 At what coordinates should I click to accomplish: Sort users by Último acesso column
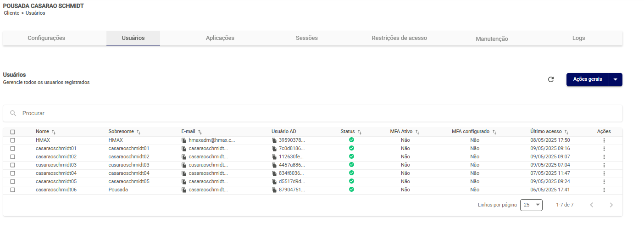coord(566,132)
